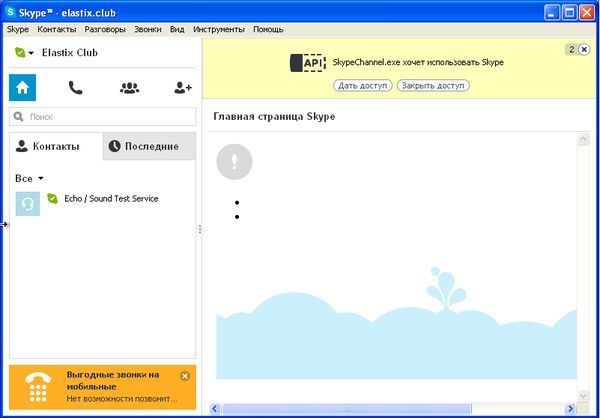Click the Home icon button
The height and width of the screenshot is (418, 600).
click(x=22, y=88)
